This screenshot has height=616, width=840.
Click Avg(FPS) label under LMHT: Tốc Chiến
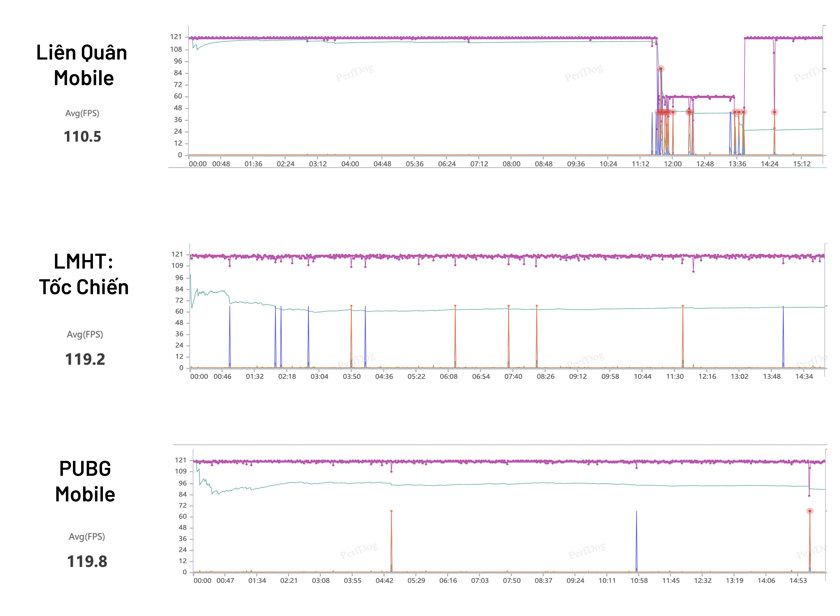(85, 335)
